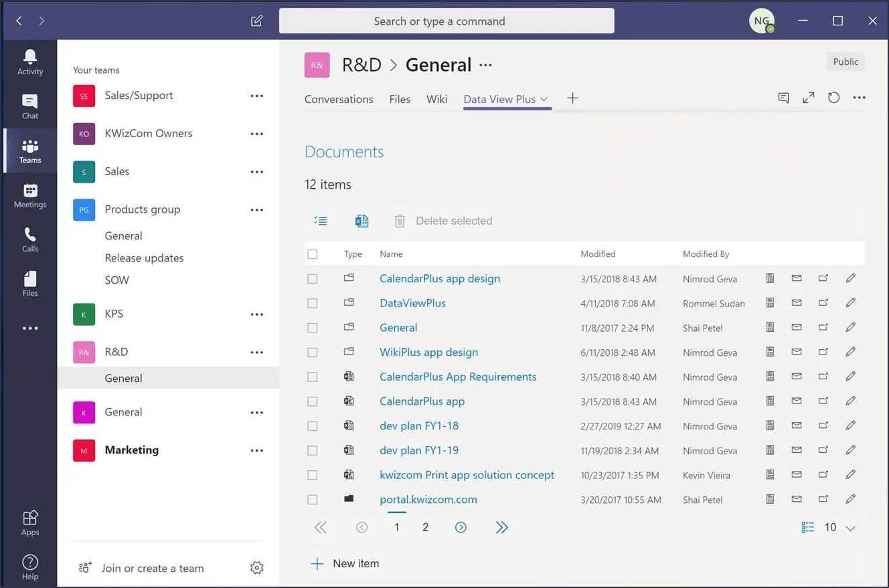Open Help at bottom of rail
The image size is (889, 588).
pyautogui.click(x=30, y=567)
